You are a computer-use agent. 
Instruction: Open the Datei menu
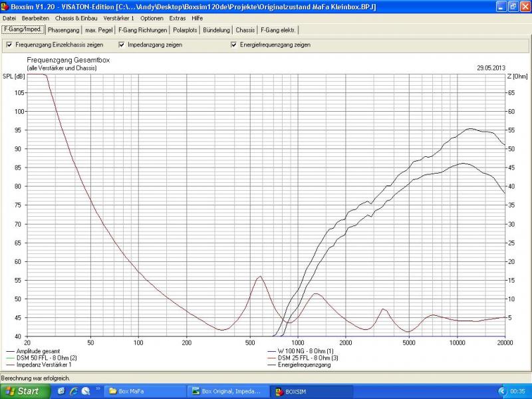click(x=9, y=19)
